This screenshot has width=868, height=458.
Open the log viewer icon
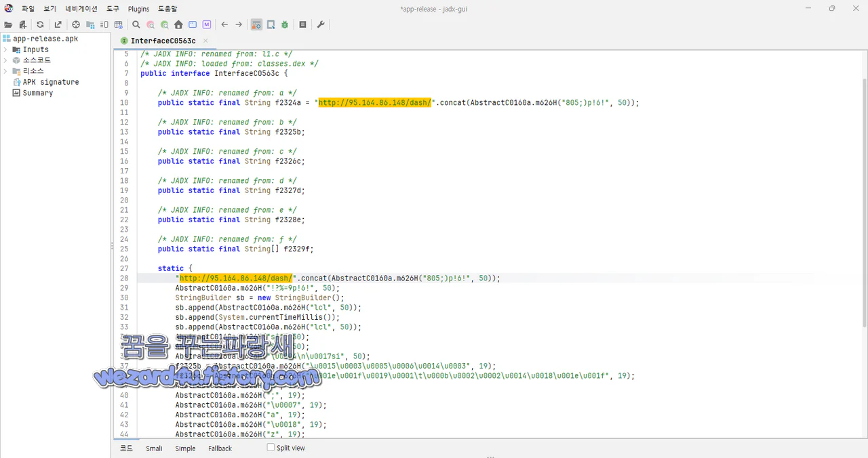pyautogui.click(x=302, y=24)
